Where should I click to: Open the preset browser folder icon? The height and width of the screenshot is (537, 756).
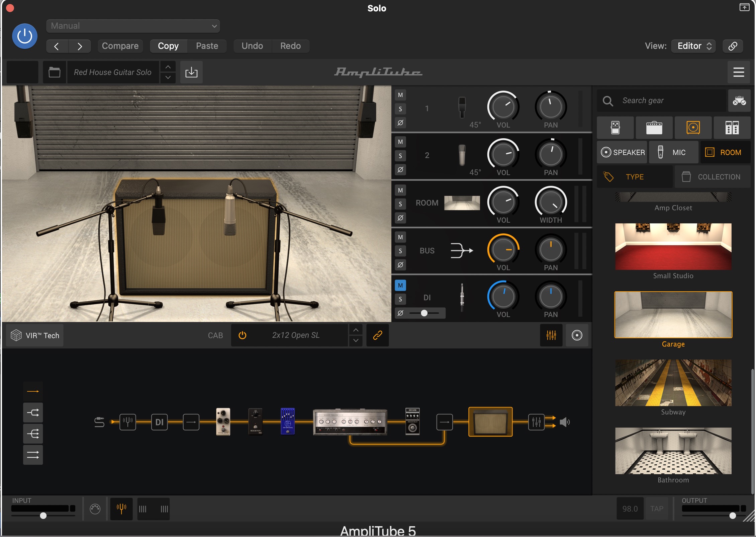coord(54,72)
